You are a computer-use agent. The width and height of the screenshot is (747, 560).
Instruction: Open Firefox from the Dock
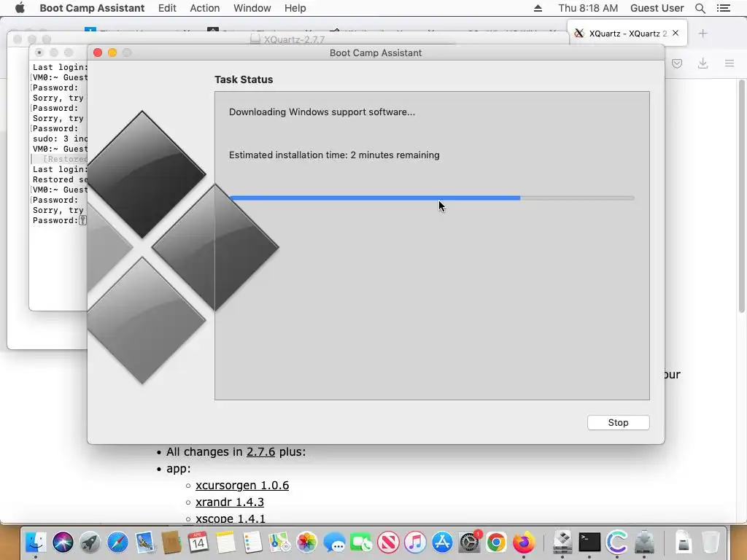[524, 542]
